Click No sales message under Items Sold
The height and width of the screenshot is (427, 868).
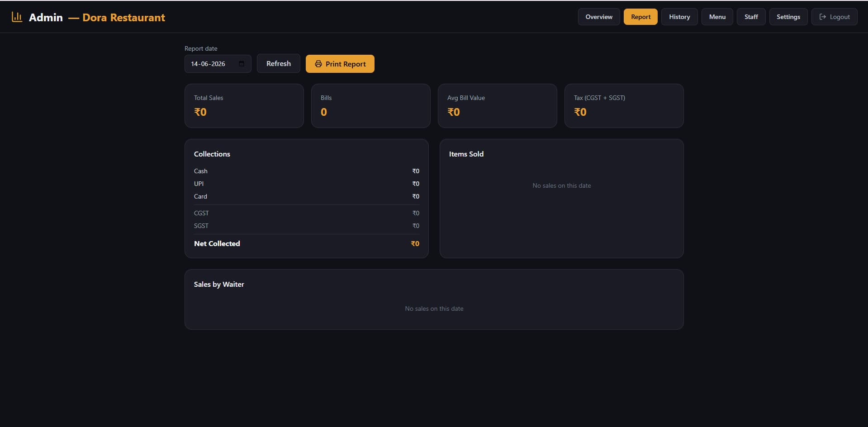(x=561, y=185)
